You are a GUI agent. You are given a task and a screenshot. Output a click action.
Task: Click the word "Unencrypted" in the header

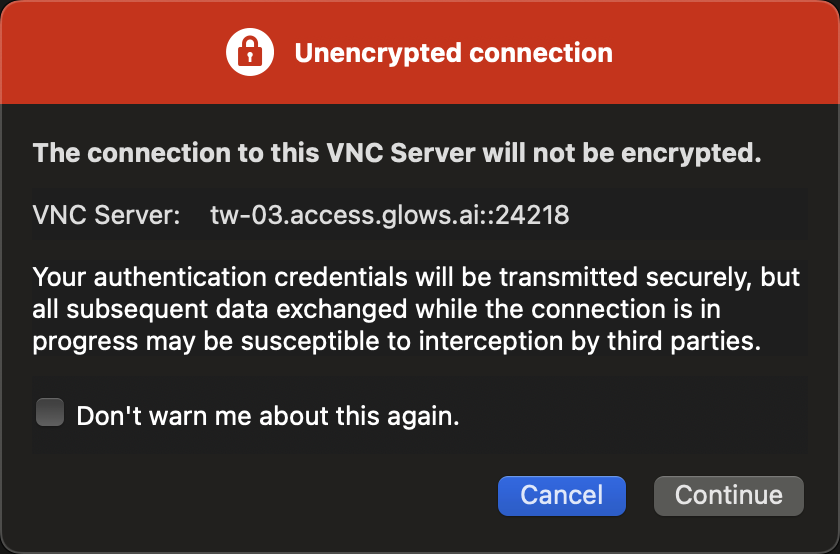378,53
